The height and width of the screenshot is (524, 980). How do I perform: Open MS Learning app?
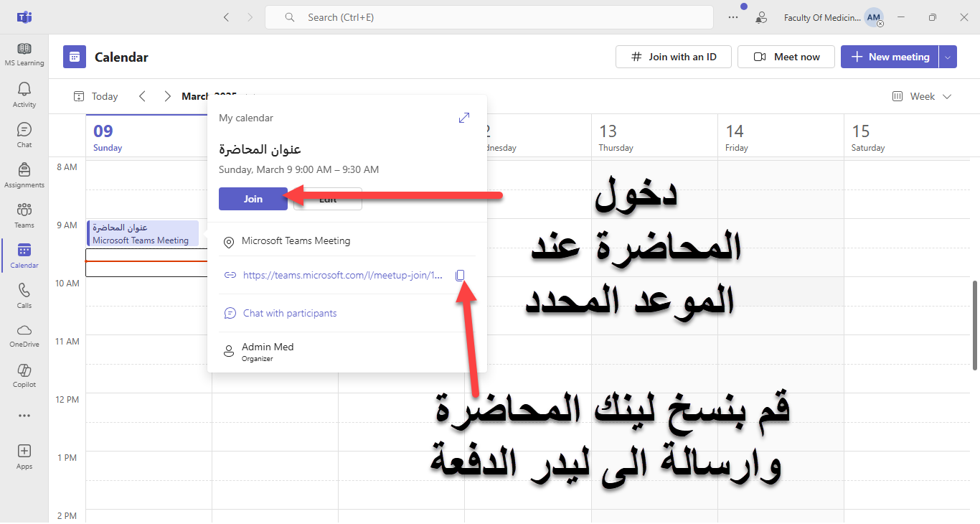pos(24,54)
